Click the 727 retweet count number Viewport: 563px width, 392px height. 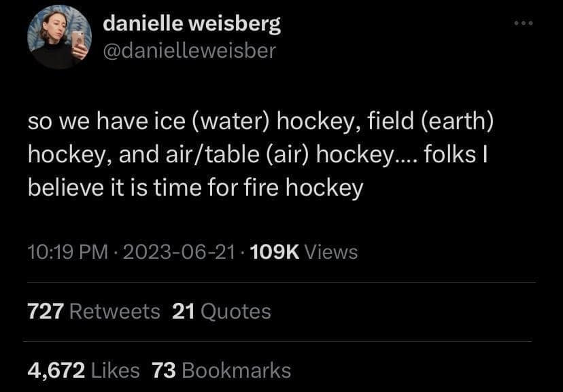[46, 312]
